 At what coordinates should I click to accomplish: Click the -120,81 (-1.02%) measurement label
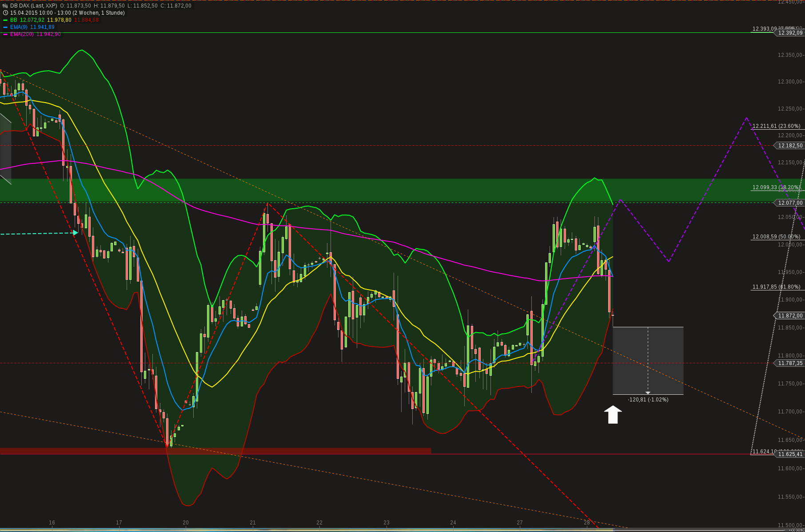pyautogui.click(x=648, y=400)
